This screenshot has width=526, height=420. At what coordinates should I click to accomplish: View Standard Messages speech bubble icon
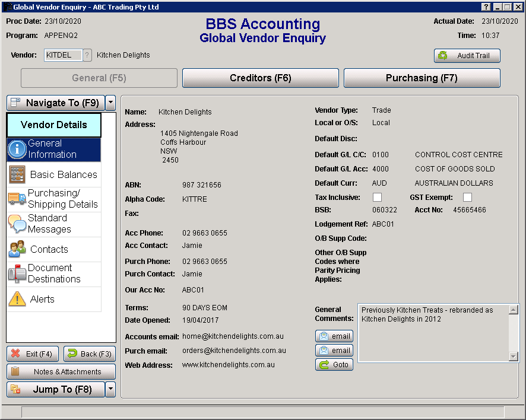pos(17,224)
